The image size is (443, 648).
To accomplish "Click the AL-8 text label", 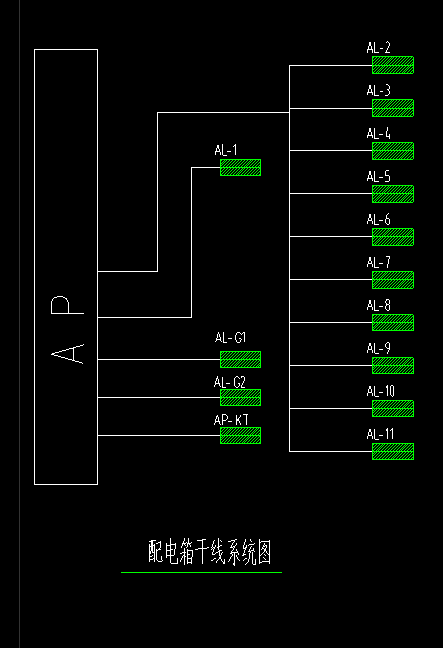I will (378, 306).
